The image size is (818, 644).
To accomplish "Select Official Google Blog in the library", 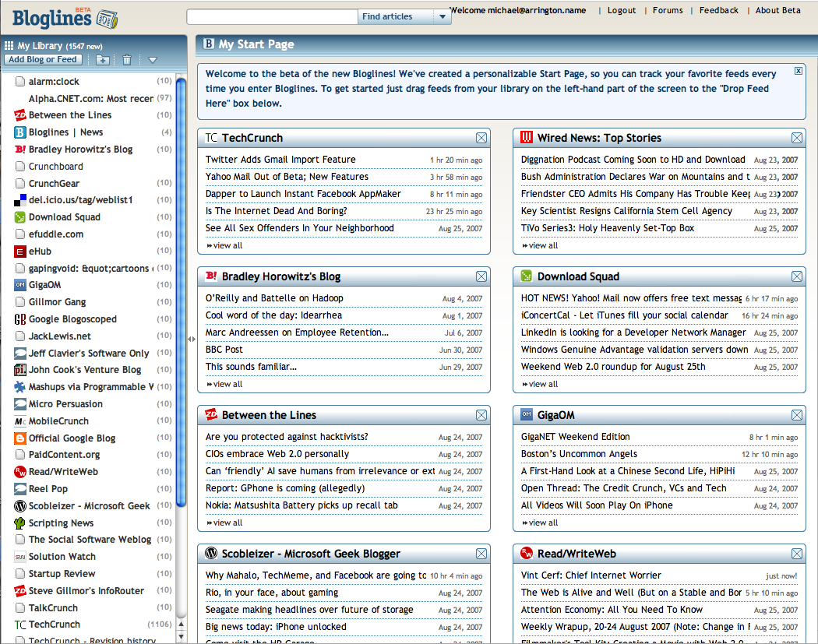I will (x=72, y=438).
